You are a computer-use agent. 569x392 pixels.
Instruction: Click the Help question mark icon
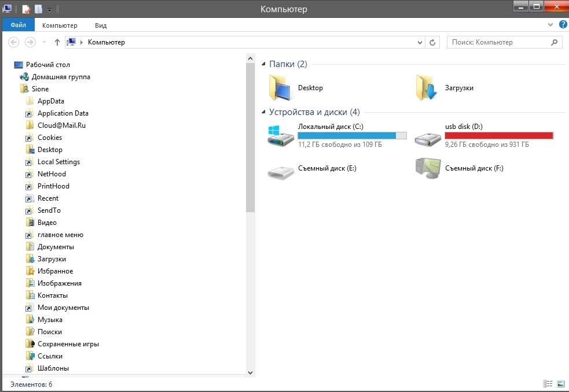click(x=563, y=25)
